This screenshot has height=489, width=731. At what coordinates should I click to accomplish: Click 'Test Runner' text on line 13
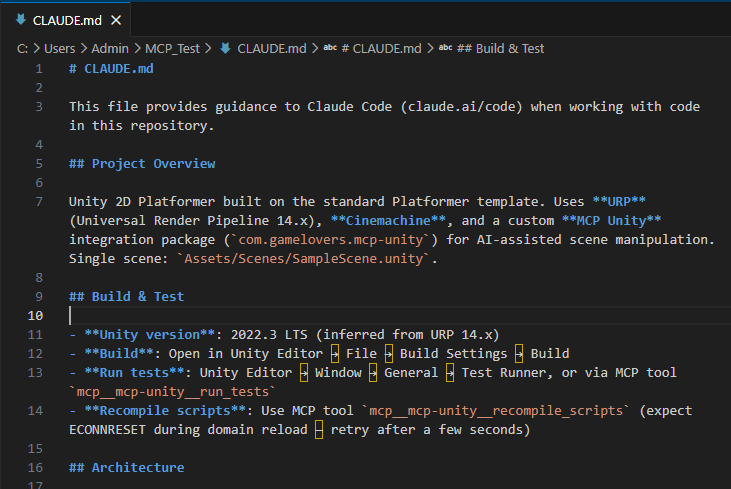[x=503, y=373]
